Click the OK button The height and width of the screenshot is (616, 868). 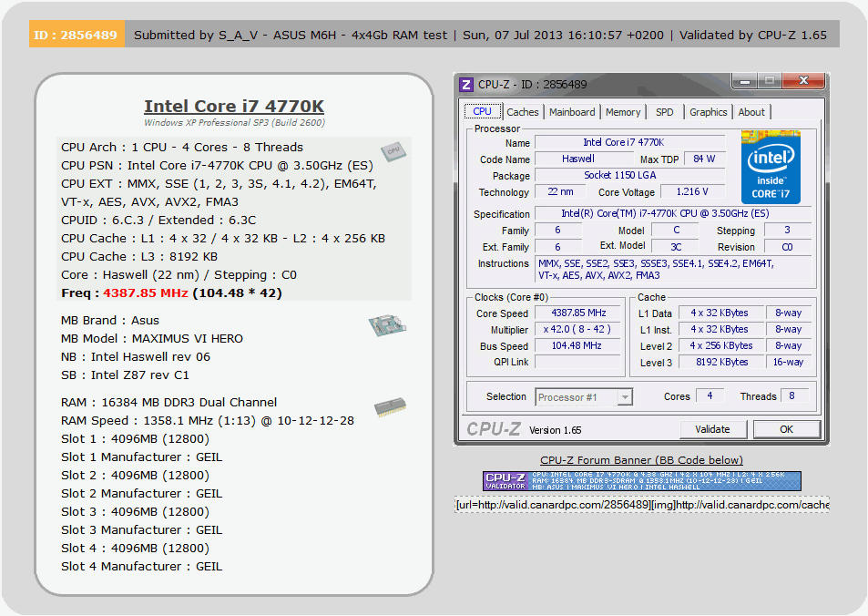point(786,429)
